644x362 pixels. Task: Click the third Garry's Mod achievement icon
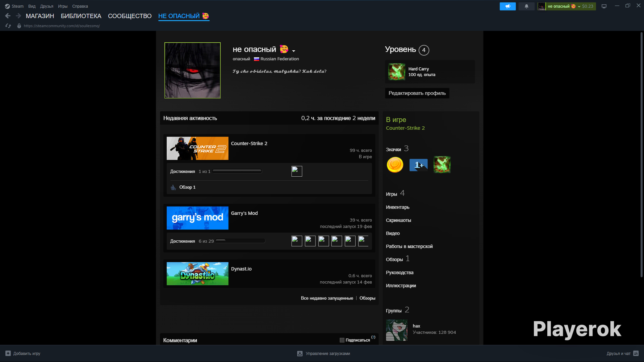tap(323, 241)
